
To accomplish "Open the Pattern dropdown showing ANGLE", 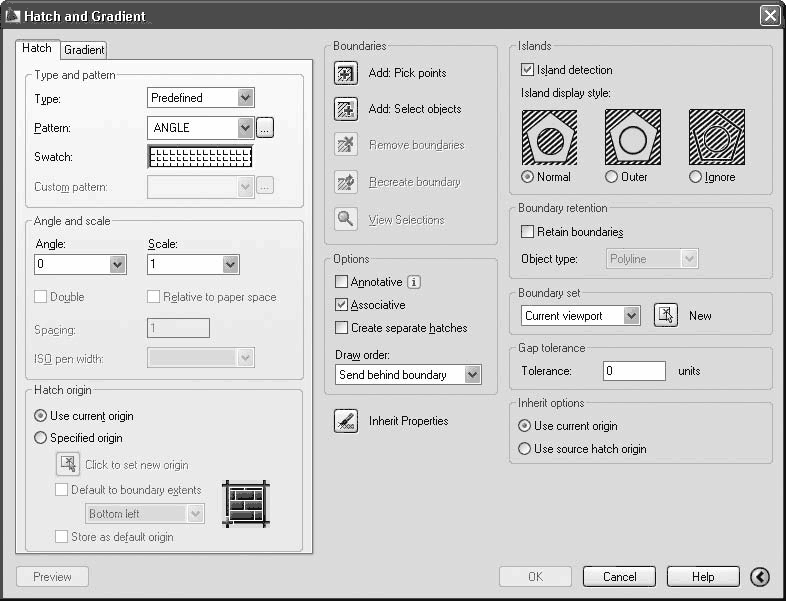I will (201, 128).
